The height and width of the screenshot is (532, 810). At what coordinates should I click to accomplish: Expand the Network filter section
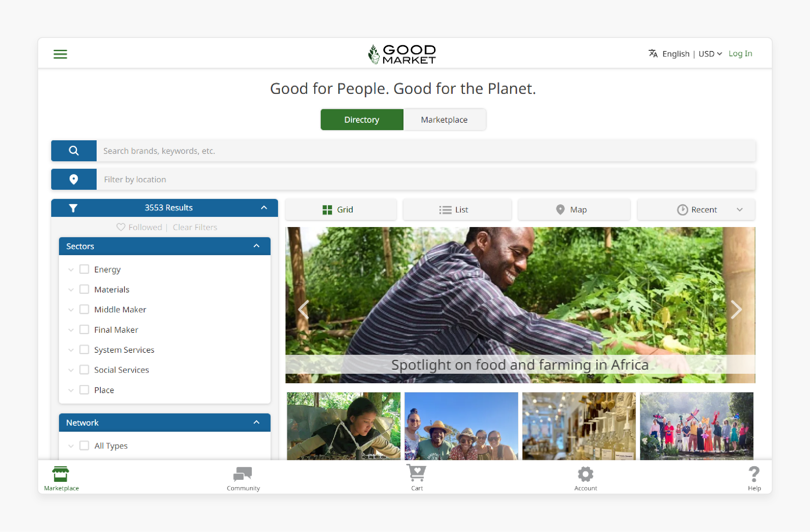pos(257,423)
